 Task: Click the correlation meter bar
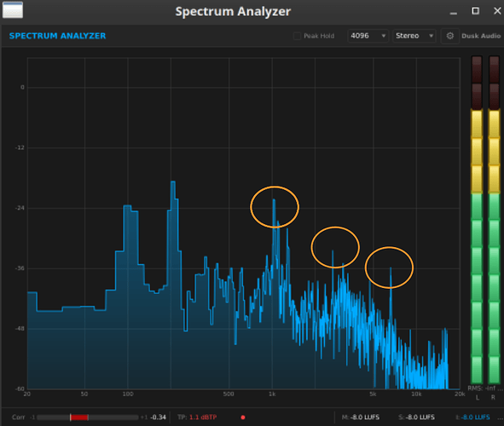(x=88, y=417)
